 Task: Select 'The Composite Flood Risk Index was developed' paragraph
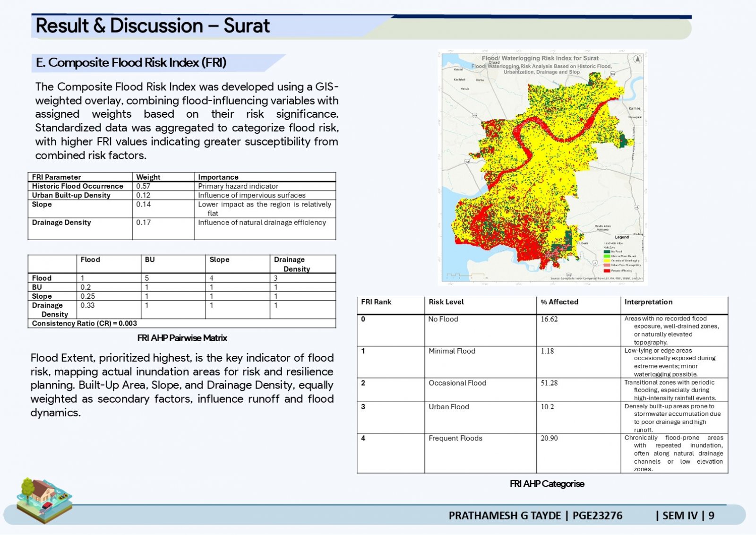187,121
